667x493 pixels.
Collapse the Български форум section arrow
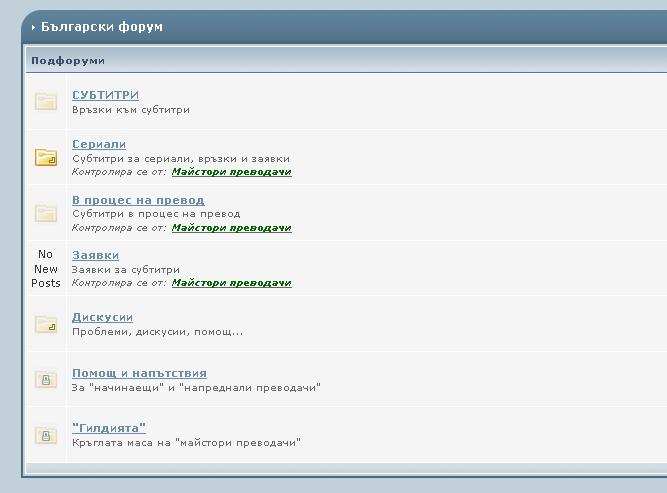click(33, 28)
